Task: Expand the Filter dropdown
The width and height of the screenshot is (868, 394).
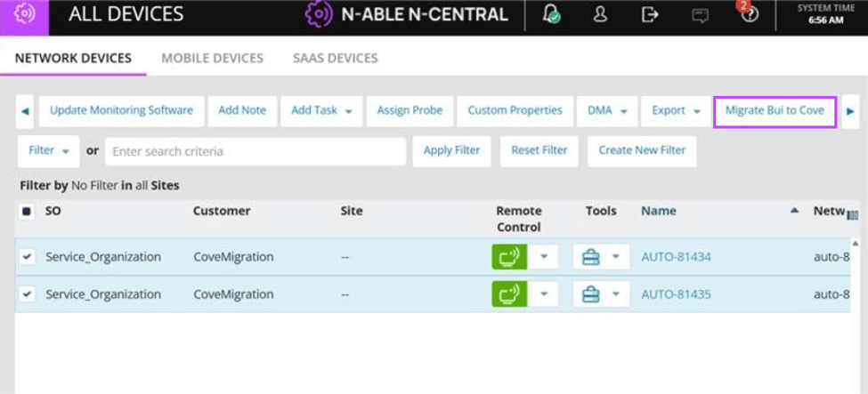Action: (49, 150)
